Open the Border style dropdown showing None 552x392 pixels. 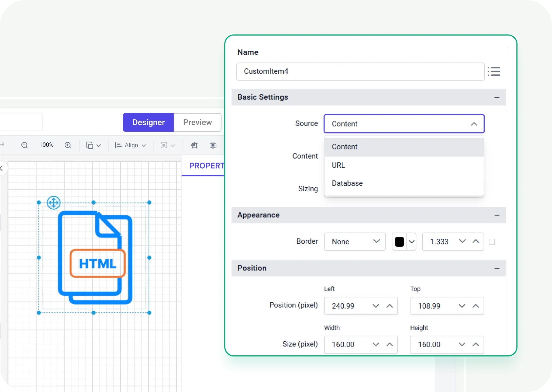(354, 241)
